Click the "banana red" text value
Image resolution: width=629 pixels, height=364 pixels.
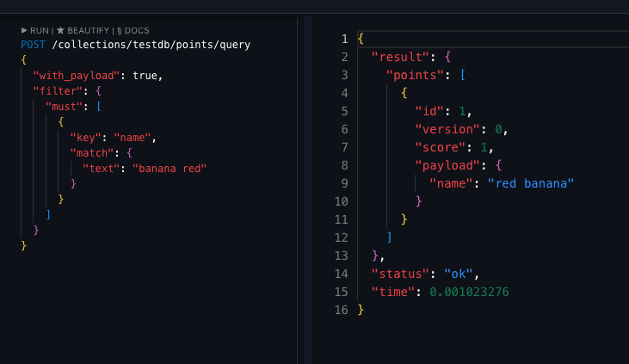pyautogui.click(x=169, y=168)
